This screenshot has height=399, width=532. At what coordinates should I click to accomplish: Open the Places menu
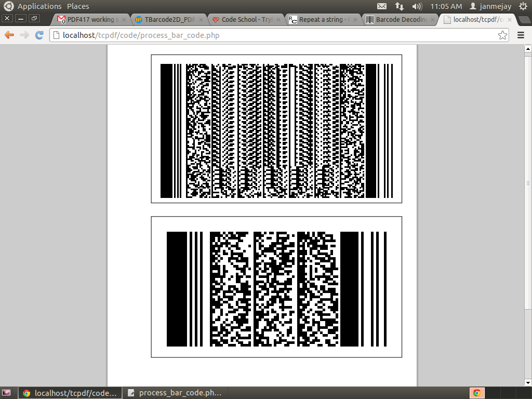click(78, 6)
